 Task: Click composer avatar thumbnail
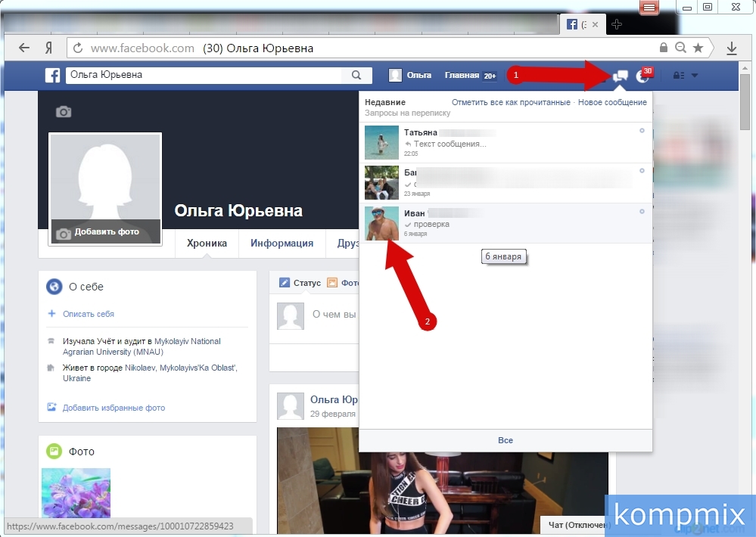pos(291,316)
